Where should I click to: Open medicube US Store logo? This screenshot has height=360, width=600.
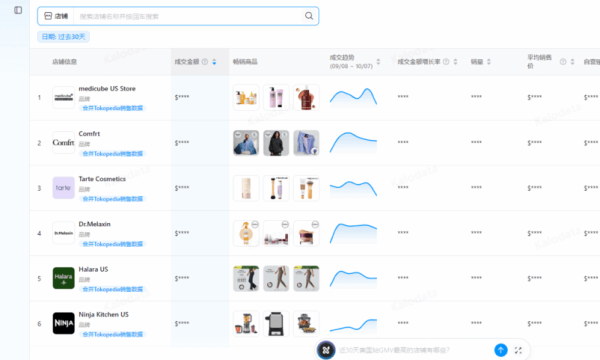click(64, 98)
